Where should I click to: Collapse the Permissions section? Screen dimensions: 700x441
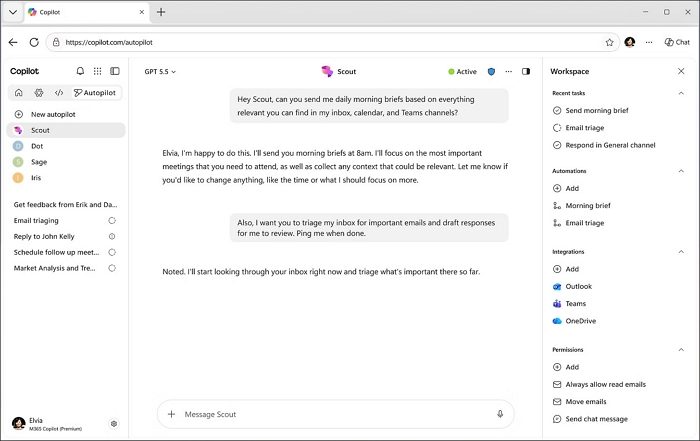click(x=681, y=349)
